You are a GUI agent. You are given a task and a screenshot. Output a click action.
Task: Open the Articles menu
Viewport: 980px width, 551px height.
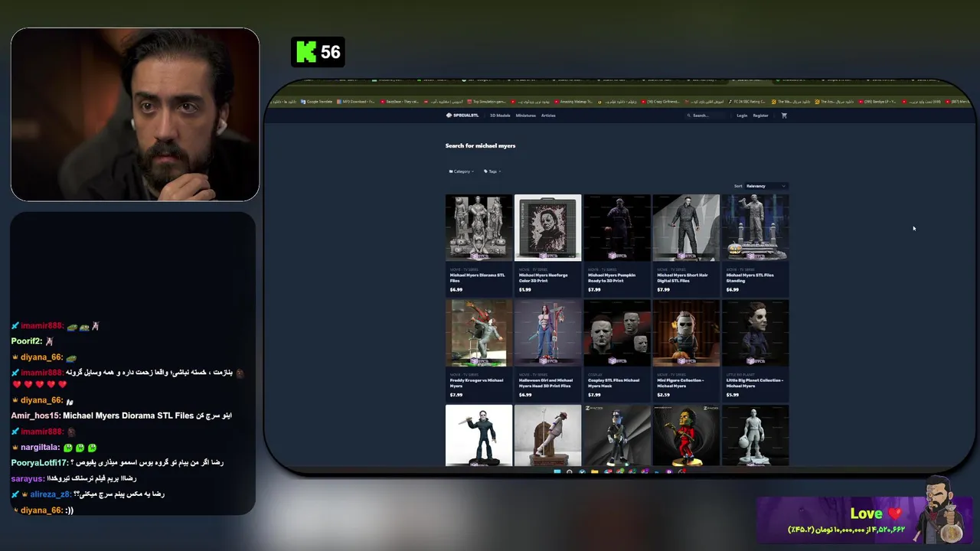[x=548, y=116]
